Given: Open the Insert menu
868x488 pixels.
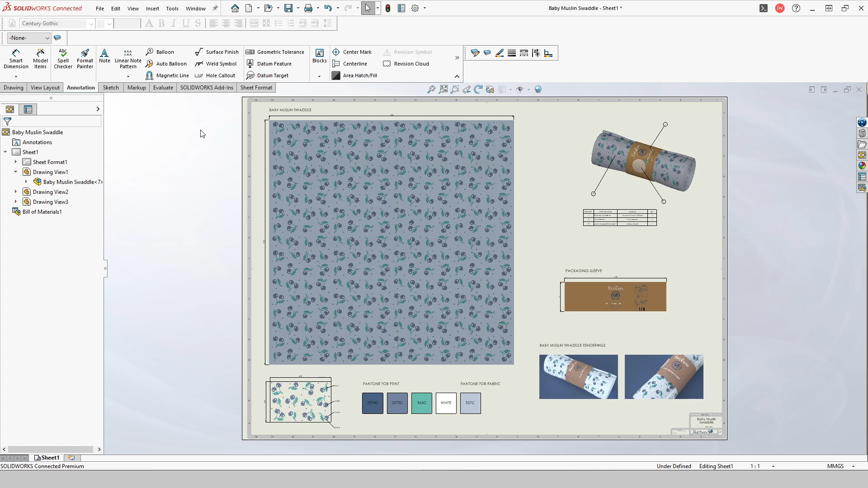Looking at the screenshot, I should pos(152,8).
